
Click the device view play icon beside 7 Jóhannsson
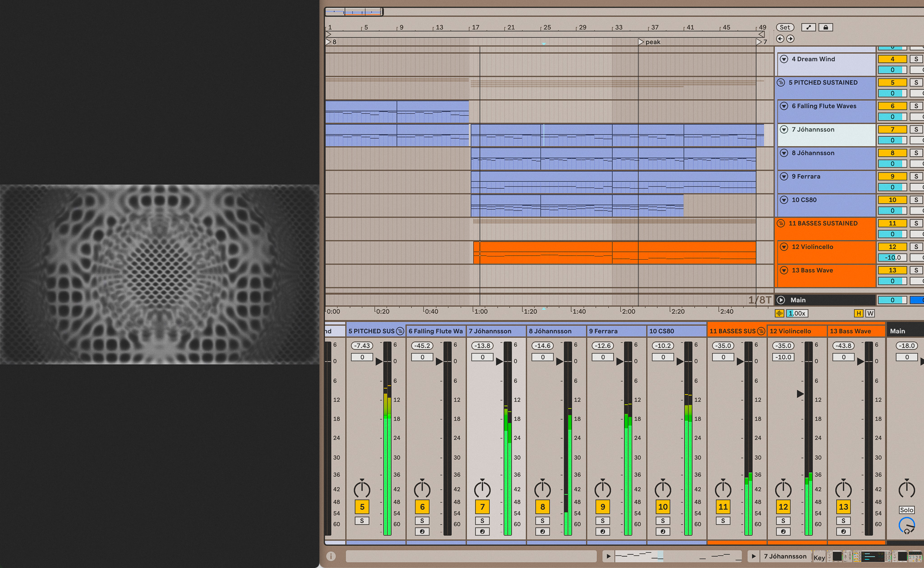pyautogui.click(x=753, y=556)
